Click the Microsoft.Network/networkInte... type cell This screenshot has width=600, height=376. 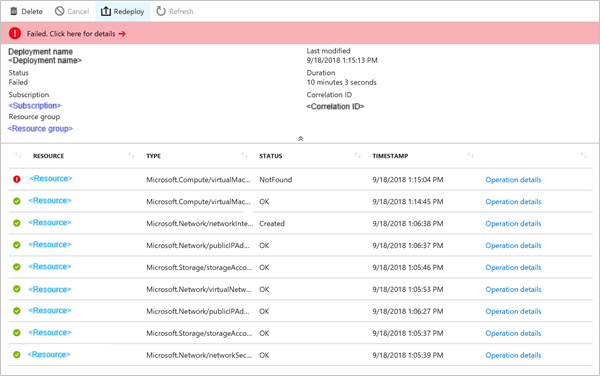click(199, 224)
